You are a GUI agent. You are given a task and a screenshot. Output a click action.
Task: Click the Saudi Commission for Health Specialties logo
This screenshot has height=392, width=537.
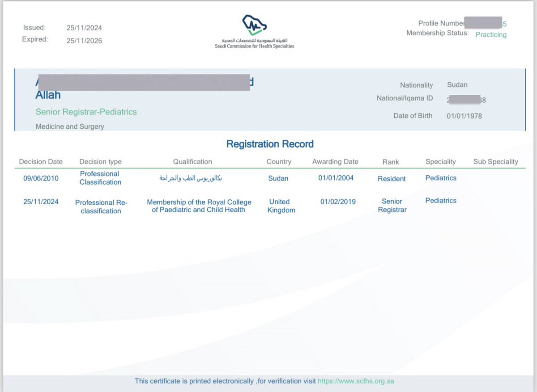click(255, 31)
